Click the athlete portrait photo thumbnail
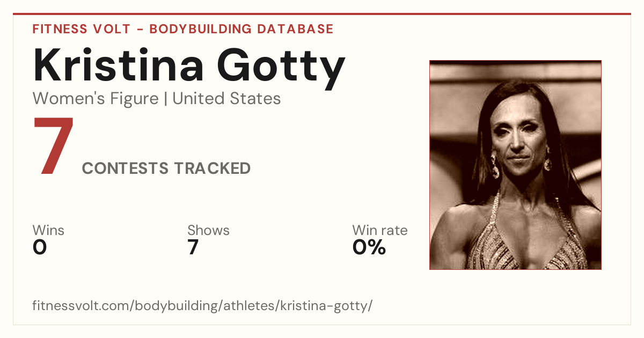The height and width of the screenshot is (338, 644). pos(515,165)
